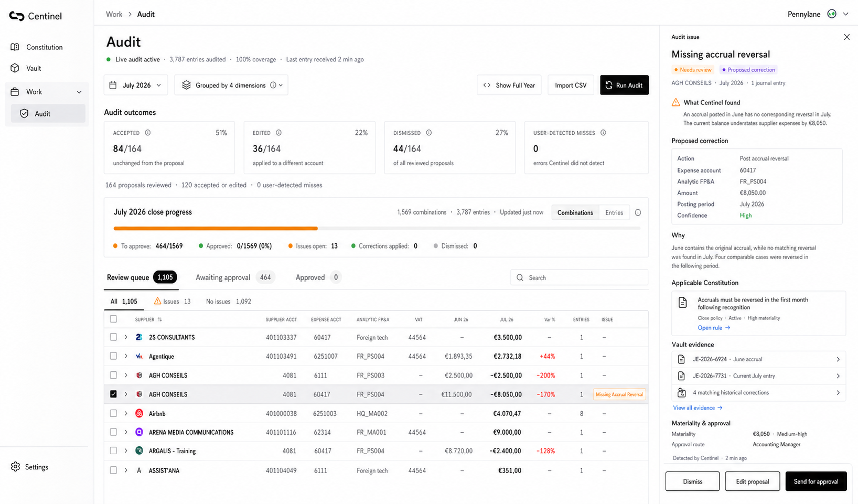Image resolution: width=858 pixels, height=504 pixels.
Task: Open the Vault cube icon
Action: (15, 68)
